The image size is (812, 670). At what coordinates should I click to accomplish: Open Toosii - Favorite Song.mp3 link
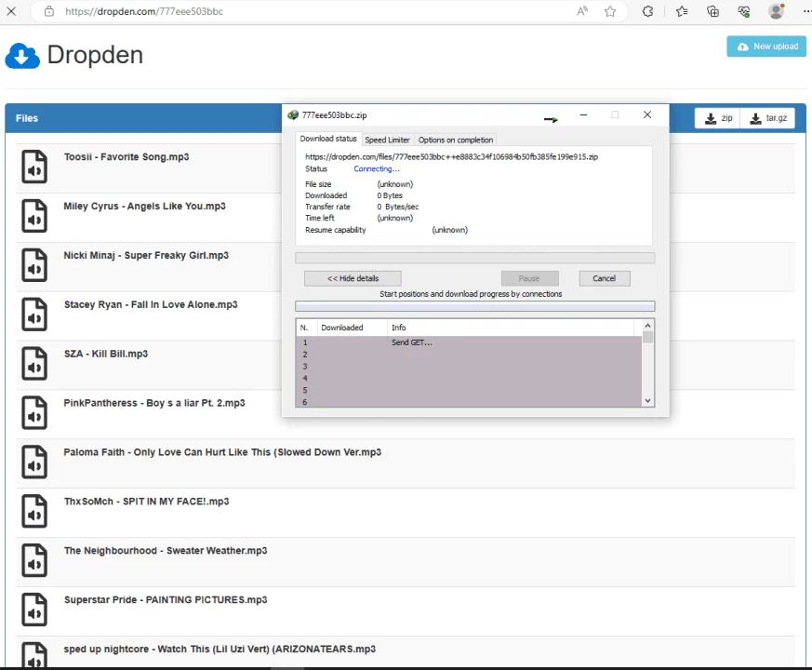126,156
